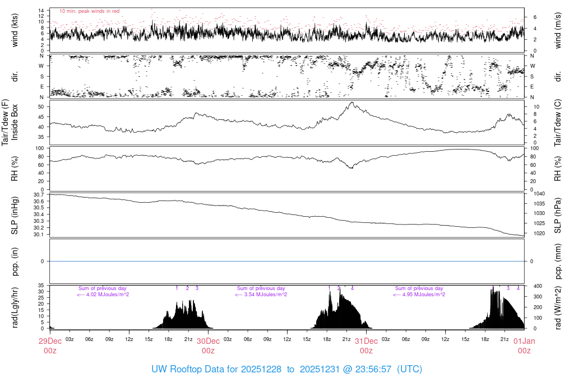Click the '30.1' SLP inHg tick value
This screenshot has height=392, width=574.
click(x=39, y=235)
